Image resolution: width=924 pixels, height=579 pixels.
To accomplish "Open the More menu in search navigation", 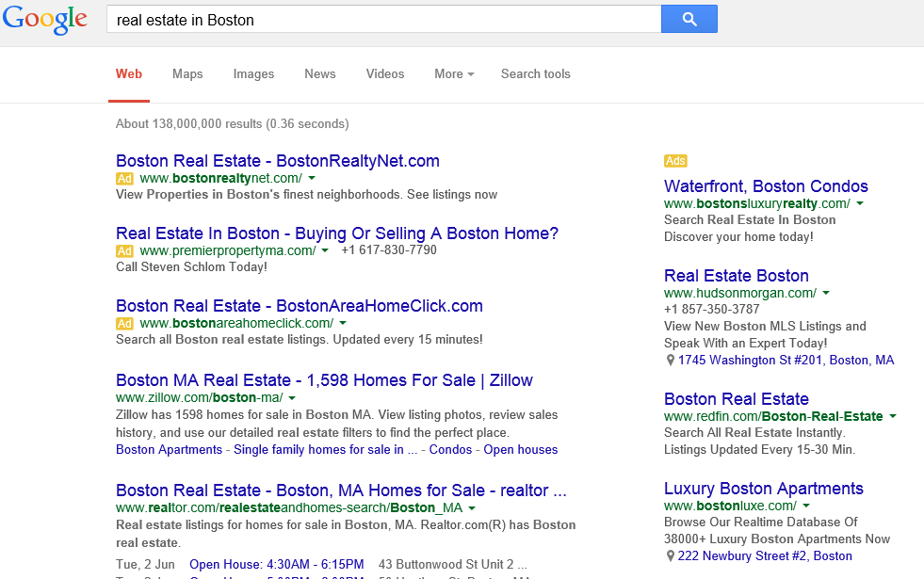I will coord(454,74).
